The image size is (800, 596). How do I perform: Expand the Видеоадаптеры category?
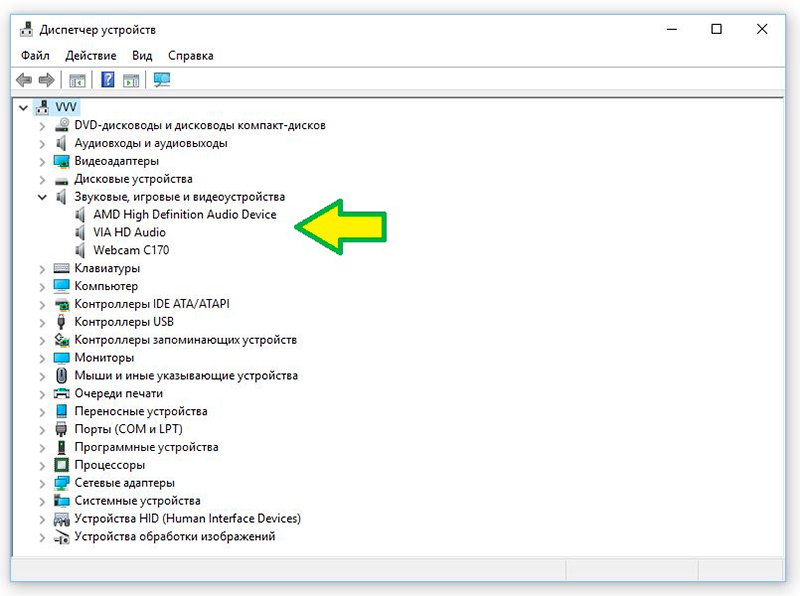tap(42, 161)
